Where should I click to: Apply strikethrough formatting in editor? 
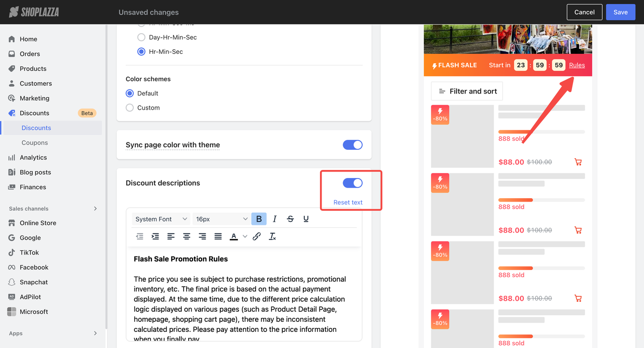pyautogui.click(x=290, y=219)
